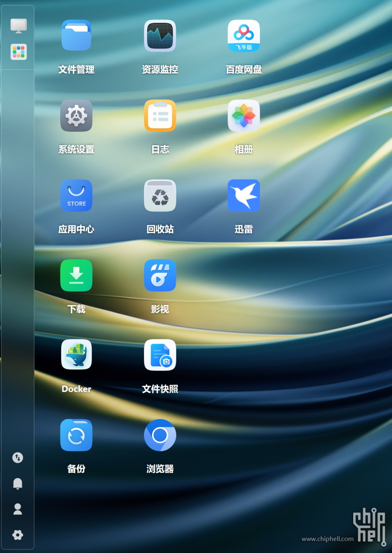392x553 pixels.
Task: Open the 回收站 recycle bin
Action: 160,195
